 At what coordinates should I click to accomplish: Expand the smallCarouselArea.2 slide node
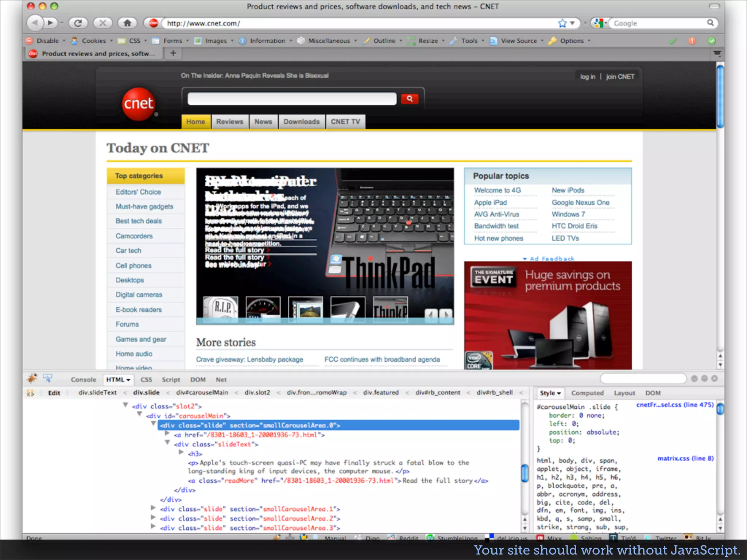point(153,517)
